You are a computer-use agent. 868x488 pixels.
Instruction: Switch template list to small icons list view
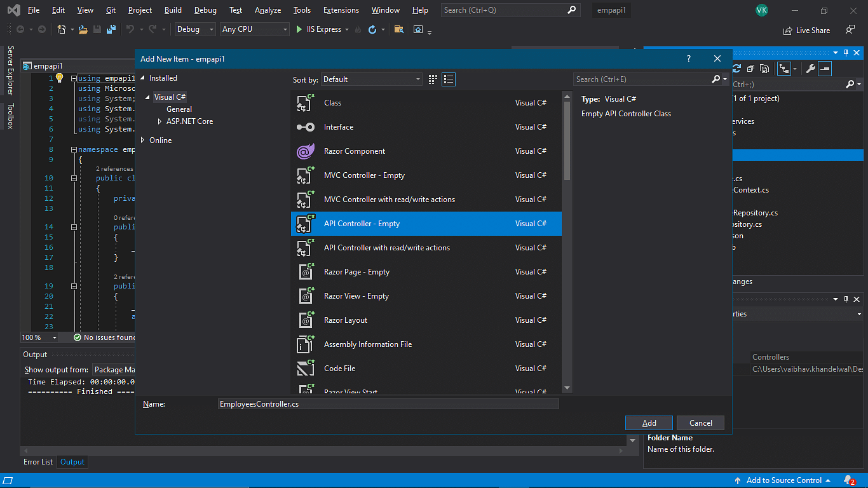point(449,79)
